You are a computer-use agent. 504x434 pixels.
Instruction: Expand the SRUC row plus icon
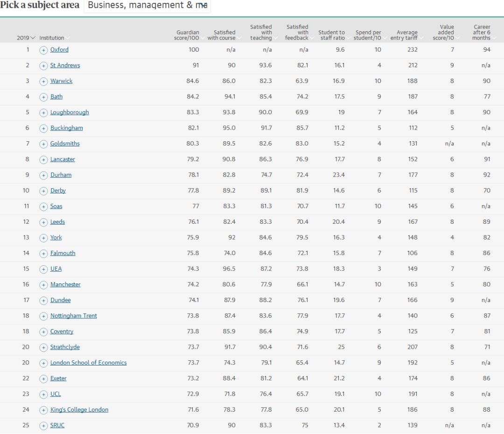[43, 426]
